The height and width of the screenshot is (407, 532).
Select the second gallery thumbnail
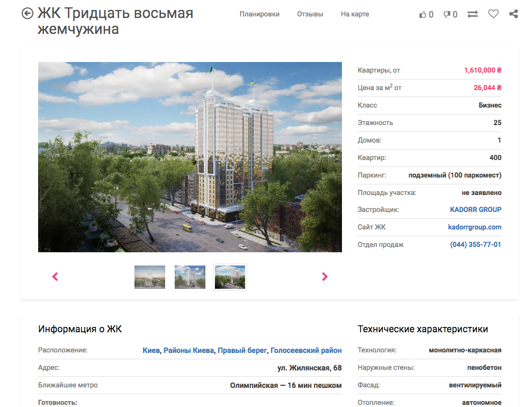(x=190, y=277)
